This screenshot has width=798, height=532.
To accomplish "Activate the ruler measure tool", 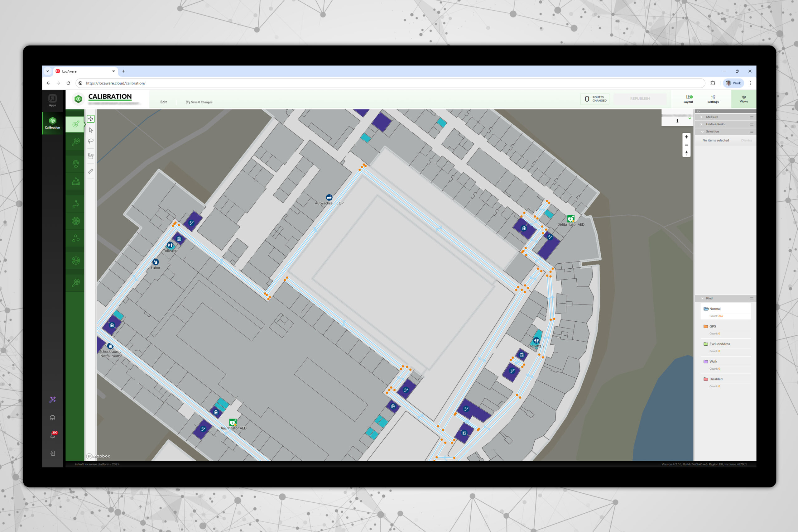I will pos(91,171).
